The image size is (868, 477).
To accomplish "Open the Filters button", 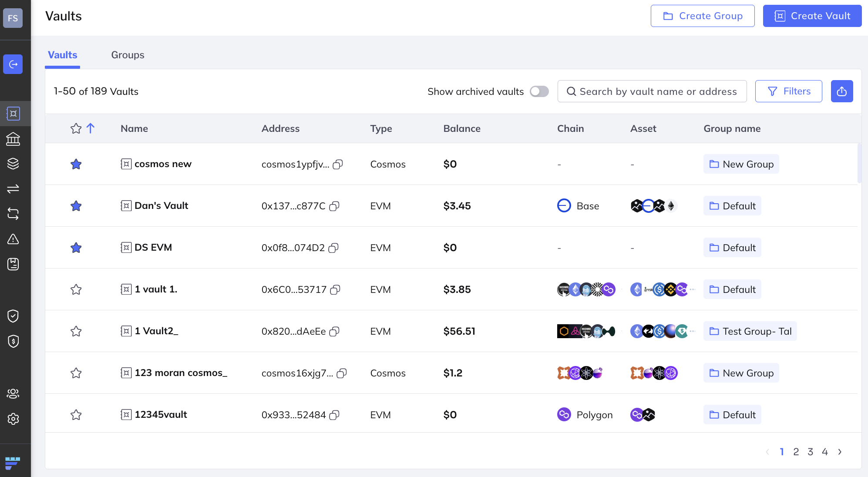I will (x=788, y=91).
